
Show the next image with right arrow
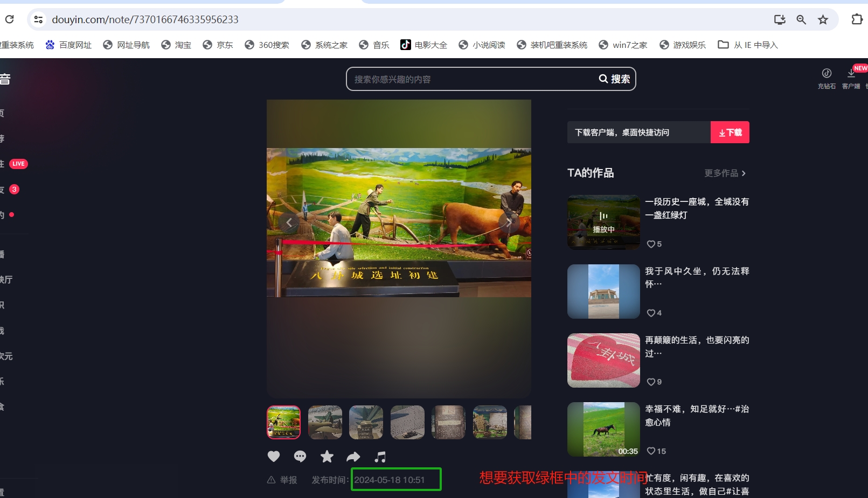coord(508,222)
